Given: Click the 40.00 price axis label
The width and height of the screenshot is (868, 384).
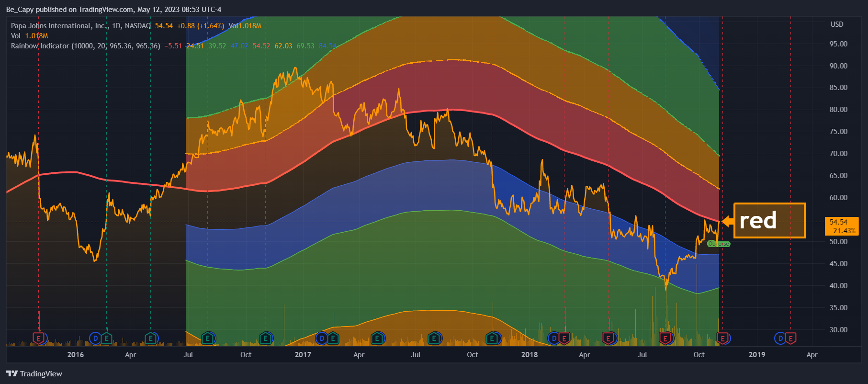Looking at the screenshot, I should pos(838,286).
